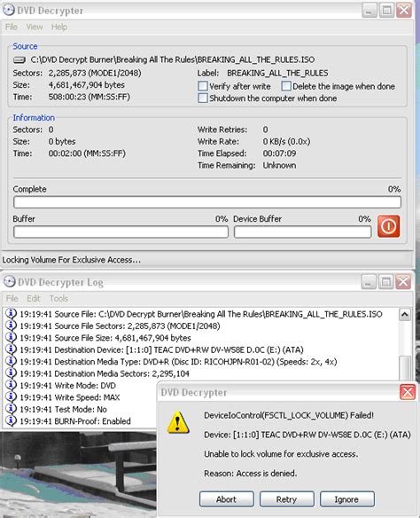This screenshot has height=518, width=420.
Task: Click the log window scrollbar thumb
Action: click(x=405, y=368)
